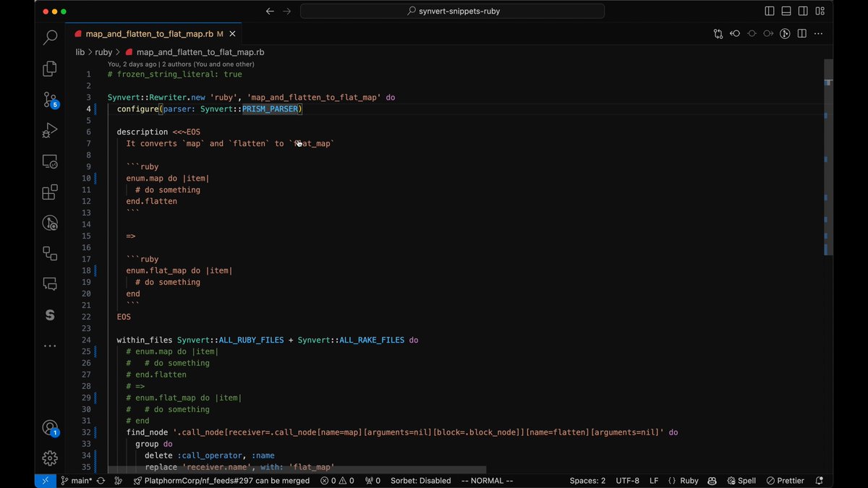Open the Manage gear settings icon
The width and height of the screenshot is (868, 488).
tap(50, 458)
